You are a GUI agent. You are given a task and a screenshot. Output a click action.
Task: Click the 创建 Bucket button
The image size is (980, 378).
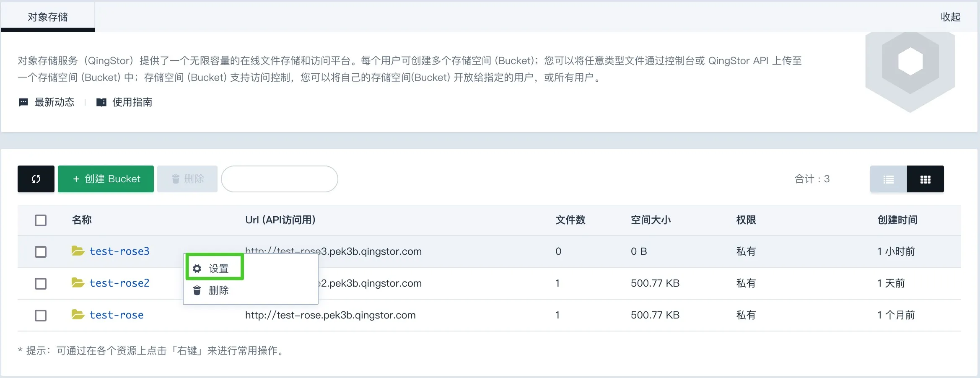[x=106, y=179]
